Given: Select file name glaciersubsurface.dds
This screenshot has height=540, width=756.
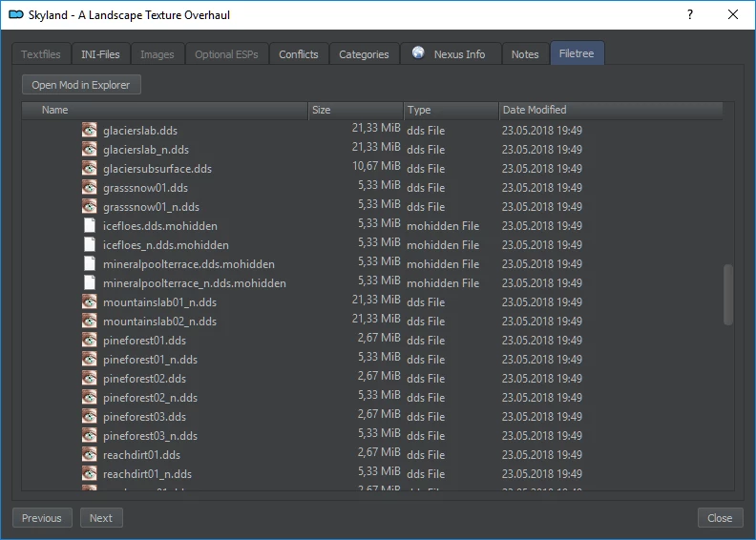Looking at the screenshot, I should (157, 169).
